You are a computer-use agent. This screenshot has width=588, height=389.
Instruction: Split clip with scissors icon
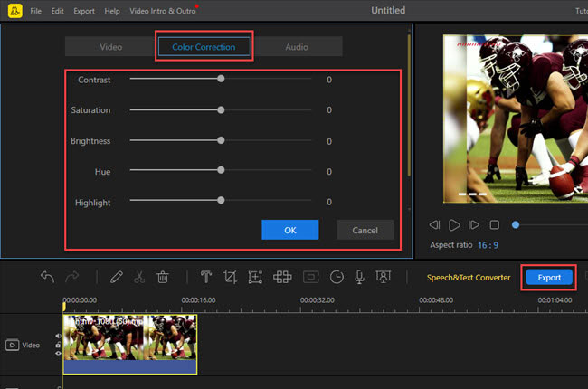(x=139, y=277)
